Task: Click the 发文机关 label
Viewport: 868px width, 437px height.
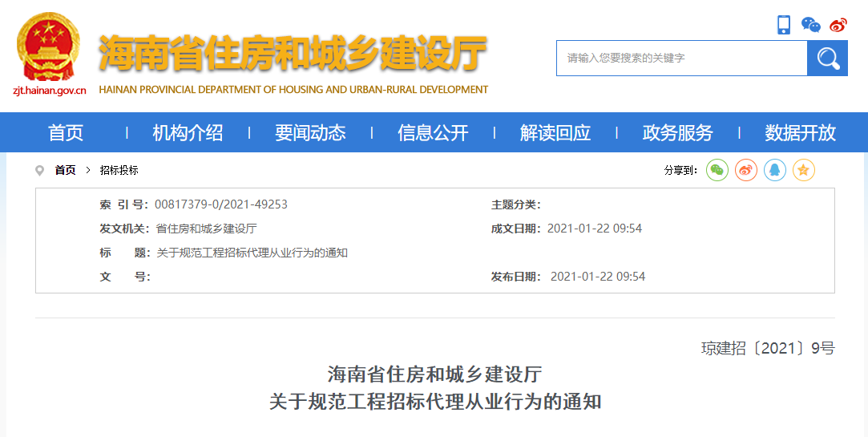Action: pos(124,229)
